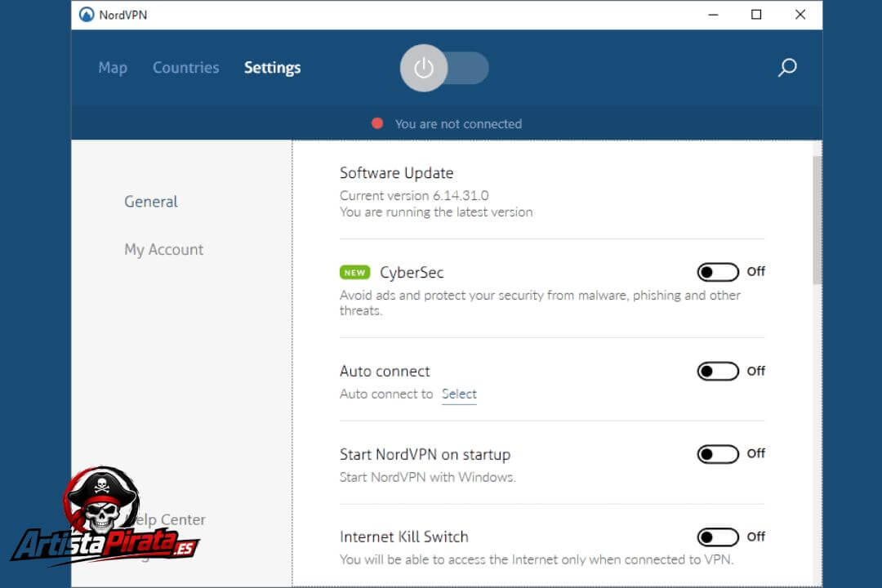Click the 'Software Update' heading
The width and height of the screenshot is (882, 588).
coord(397,173)
